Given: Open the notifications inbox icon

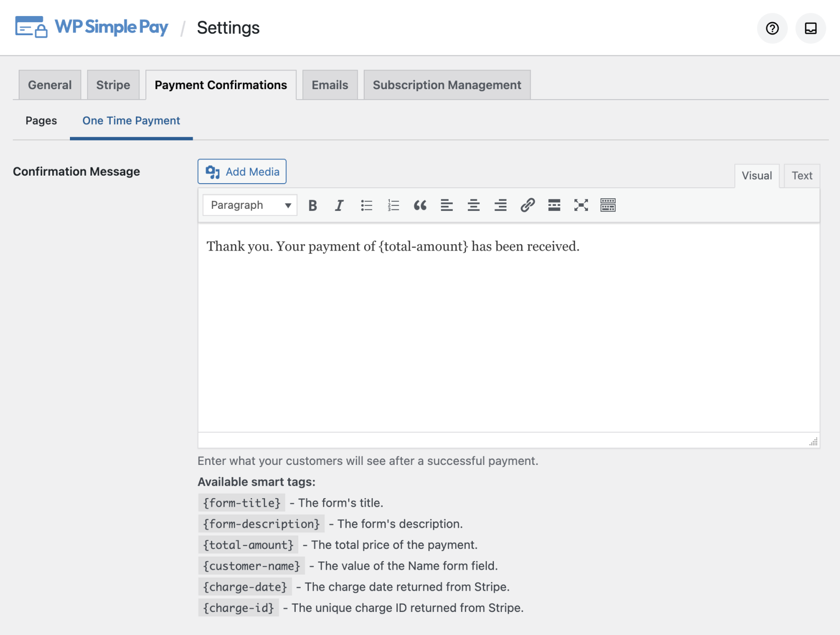Looking at the screenshot, I should coord(810,28).
